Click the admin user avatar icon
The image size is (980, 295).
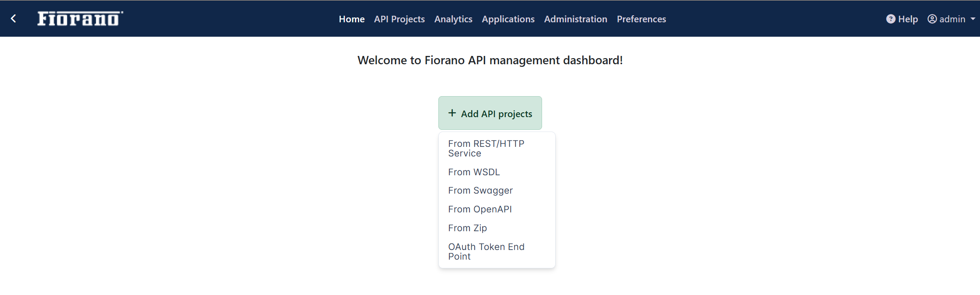tap(932, 19)
